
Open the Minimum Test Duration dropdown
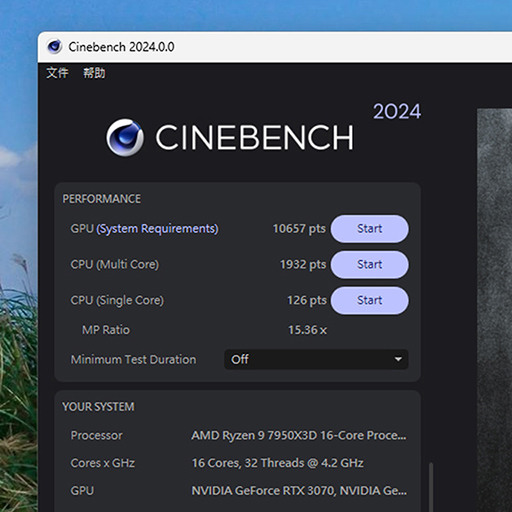pos(316,359)
